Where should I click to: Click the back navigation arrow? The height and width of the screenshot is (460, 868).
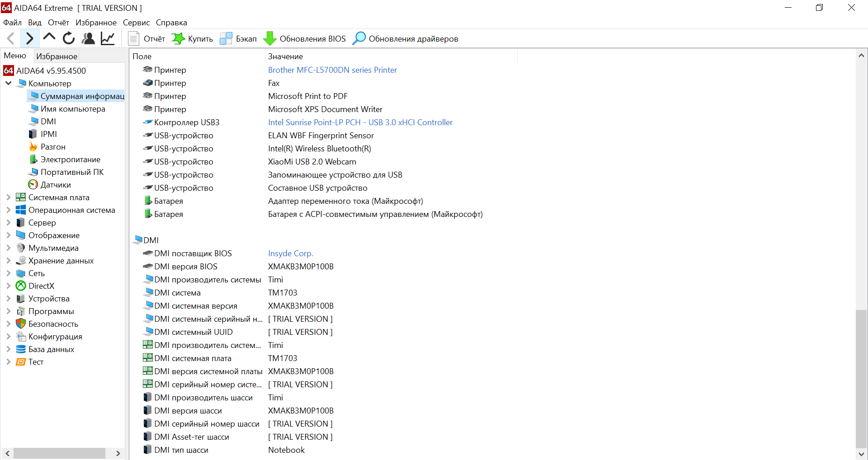[x=11, y=38]
